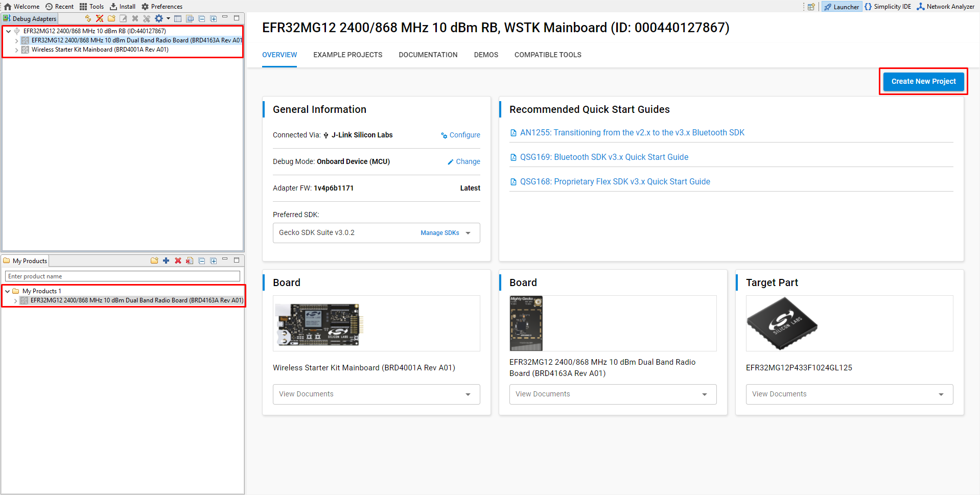Open View Documents for Dual Band Radio Board

tap(613, 394)
